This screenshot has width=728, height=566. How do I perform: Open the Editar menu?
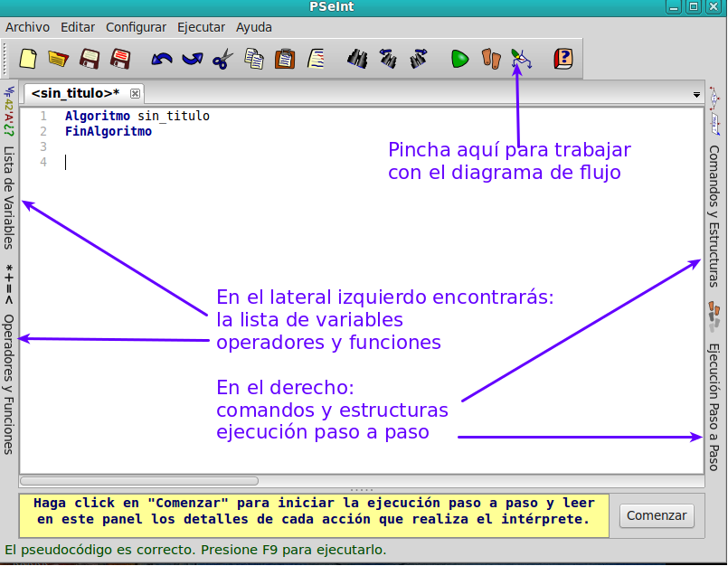pos(78,27)
